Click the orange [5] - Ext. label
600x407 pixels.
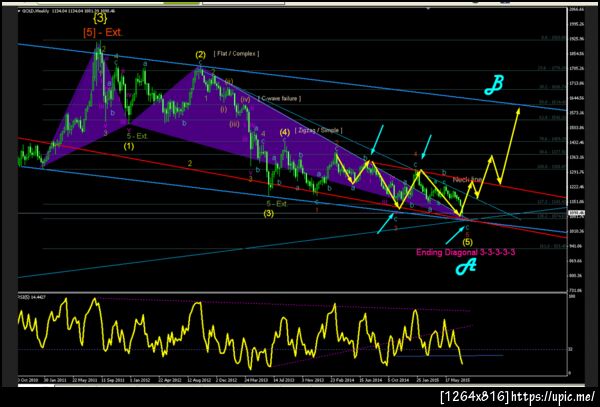click(x=103, y=33)
